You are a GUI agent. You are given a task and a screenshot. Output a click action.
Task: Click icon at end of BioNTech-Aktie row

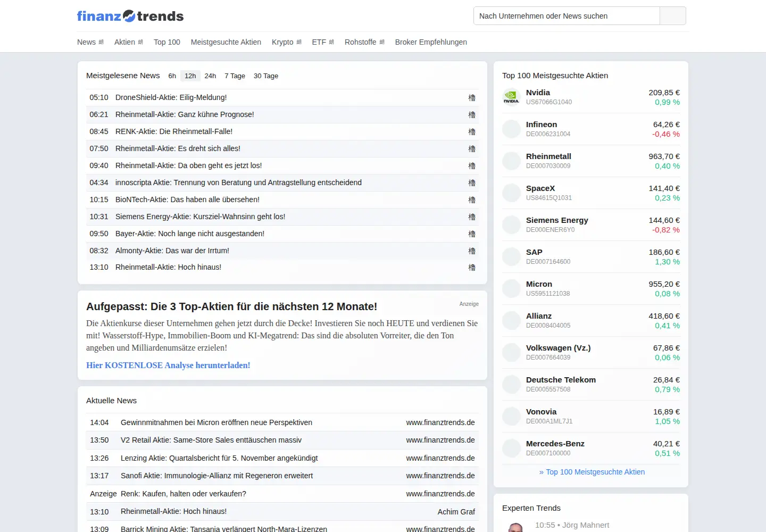[x=471, y=199]
